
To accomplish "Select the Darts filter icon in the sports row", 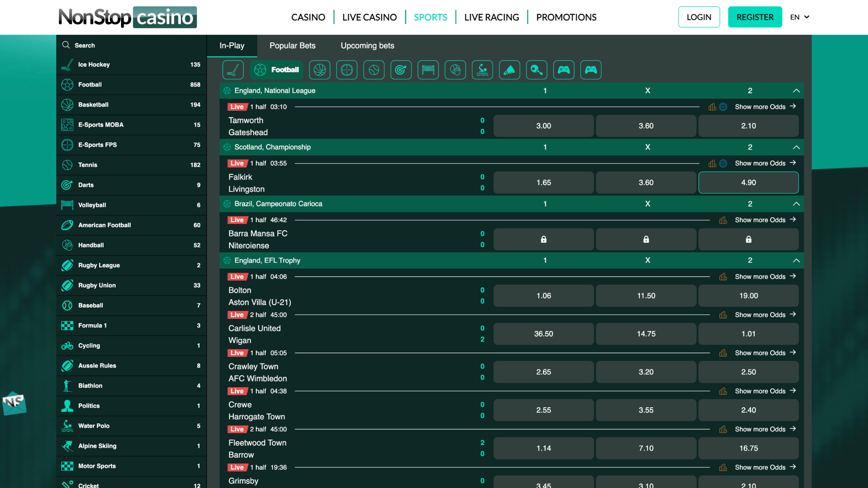I will [401, 70].
